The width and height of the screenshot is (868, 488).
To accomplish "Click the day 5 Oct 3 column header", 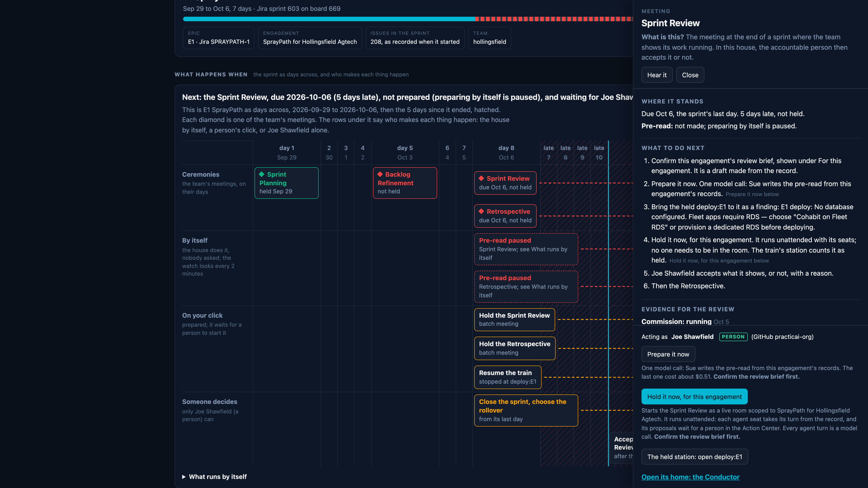I will [x=405, y=152].
